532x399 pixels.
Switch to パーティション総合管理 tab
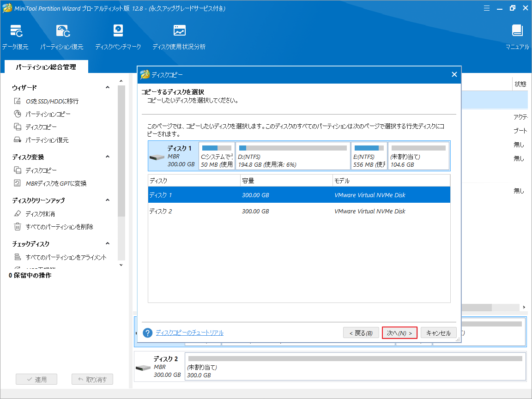(46, 67)
